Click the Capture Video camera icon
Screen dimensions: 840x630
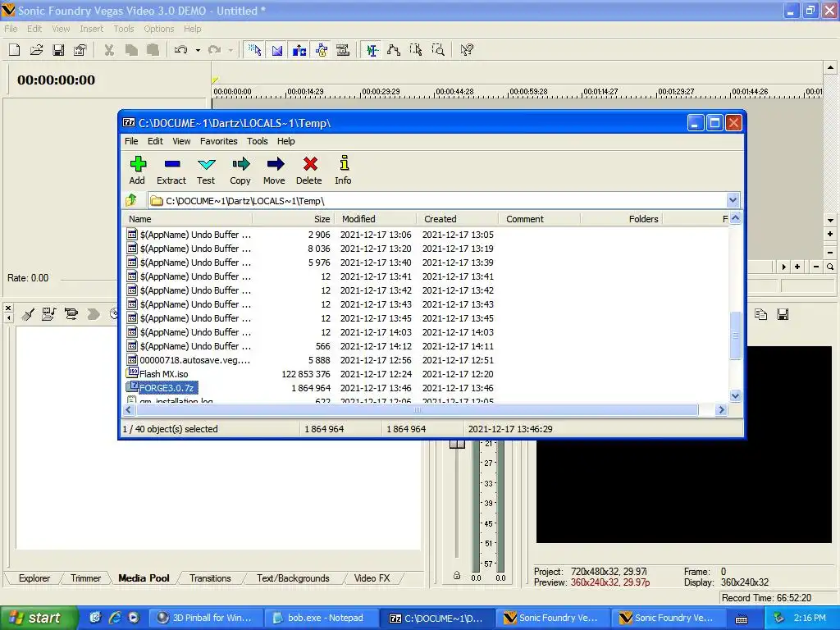click(x=71, y=314)
